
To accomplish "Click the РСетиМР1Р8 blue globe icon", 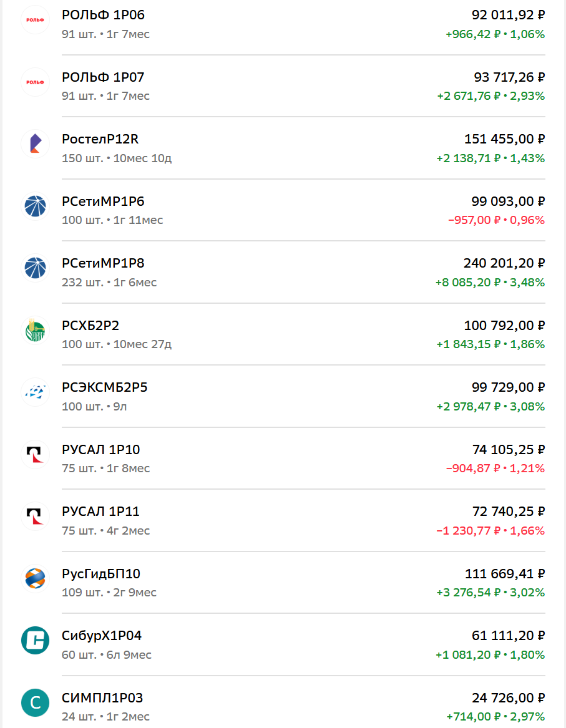I will point(36,268).
